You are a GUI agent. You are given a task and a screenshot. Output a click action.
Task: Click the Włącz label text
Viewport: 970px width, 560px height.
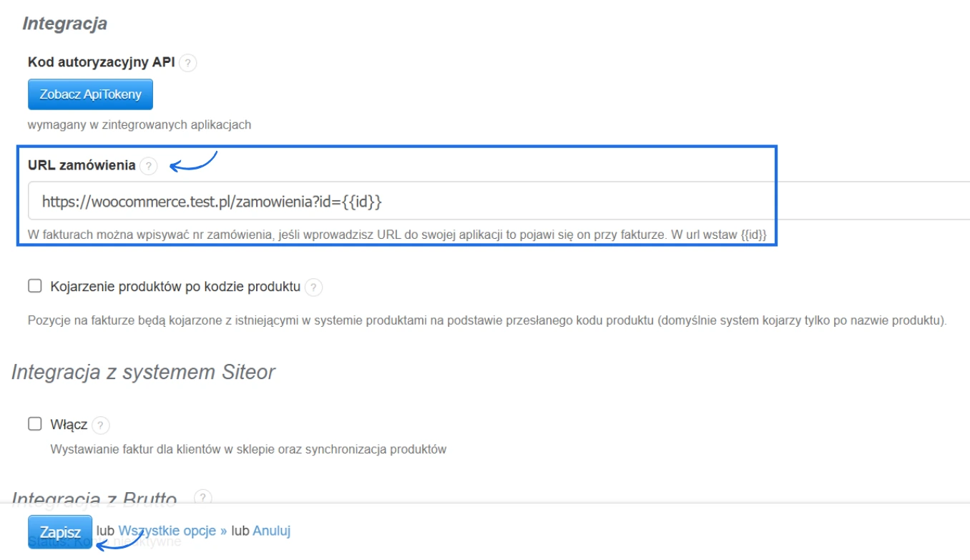click(x=69, y=425)
